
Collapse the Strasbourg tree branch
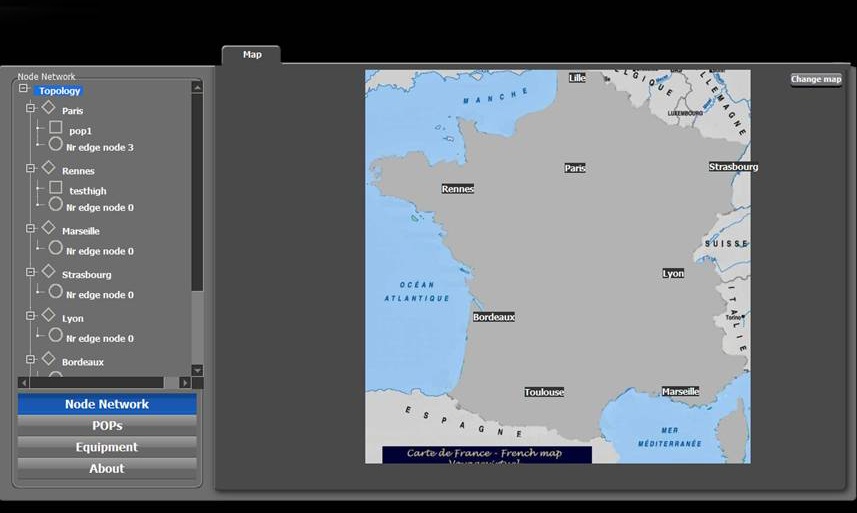[31, 272]
